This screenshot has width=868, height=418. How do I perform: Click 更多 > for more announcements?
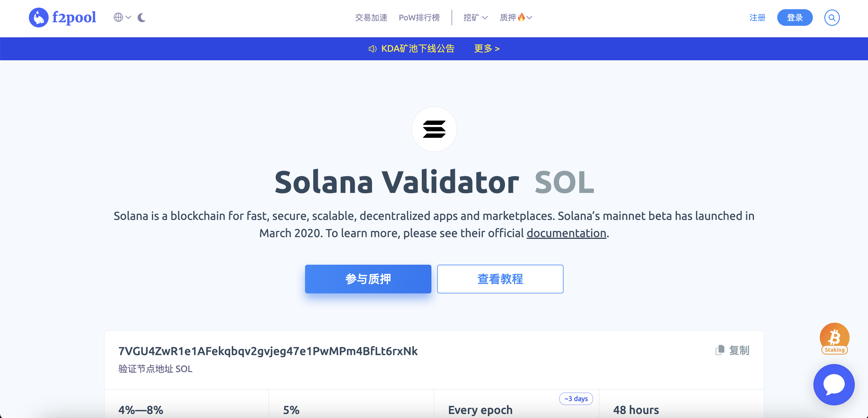487,49
